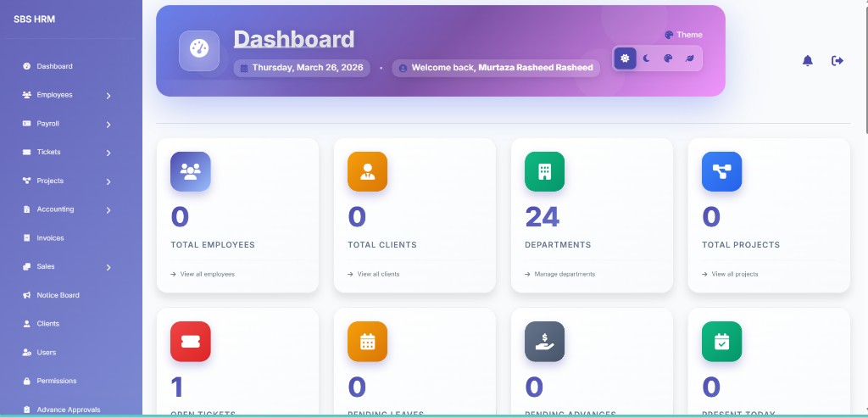This screenshot has width=868, height=418.
Task: Follow the Manage departments link
Action: pyautogui.click(x=560, y=274)
